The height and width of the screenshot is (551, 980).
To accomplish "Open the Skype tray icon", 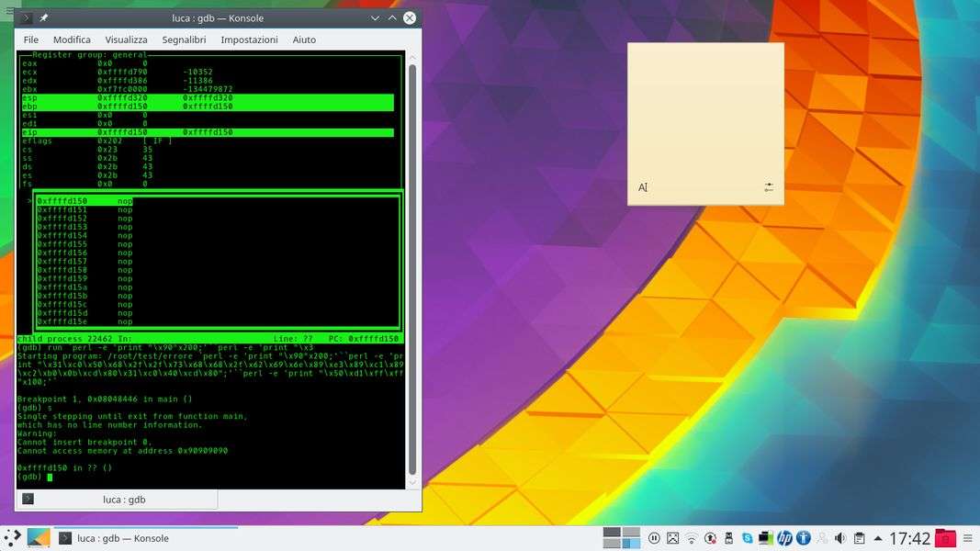I will [747, 538].
